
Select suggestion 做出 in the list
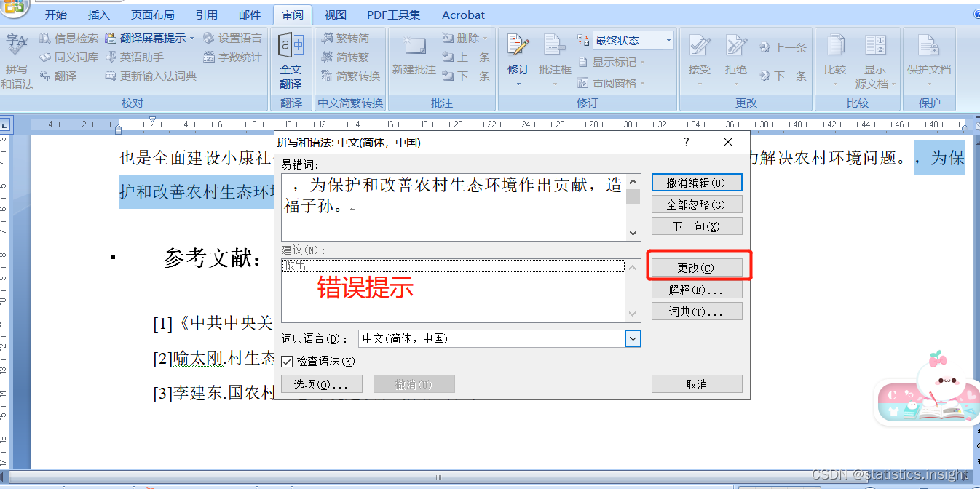coord(454,266)
